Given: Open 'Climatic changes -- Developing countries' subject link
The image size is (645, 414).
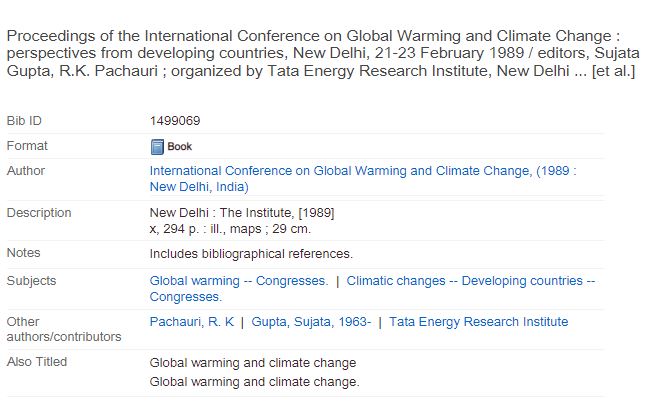Looking at the screenshot, I should (372, 288).
